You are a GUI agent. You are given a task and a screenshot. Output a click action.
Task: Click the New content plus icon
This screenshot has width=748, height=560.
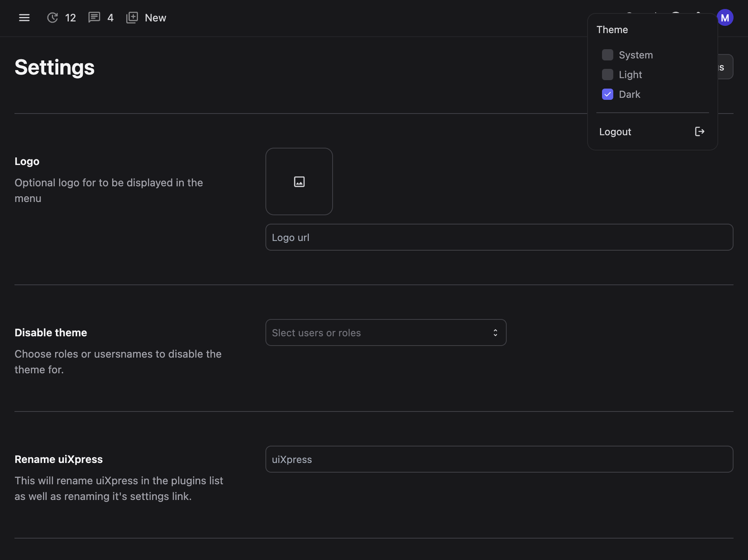pos(132,18)
